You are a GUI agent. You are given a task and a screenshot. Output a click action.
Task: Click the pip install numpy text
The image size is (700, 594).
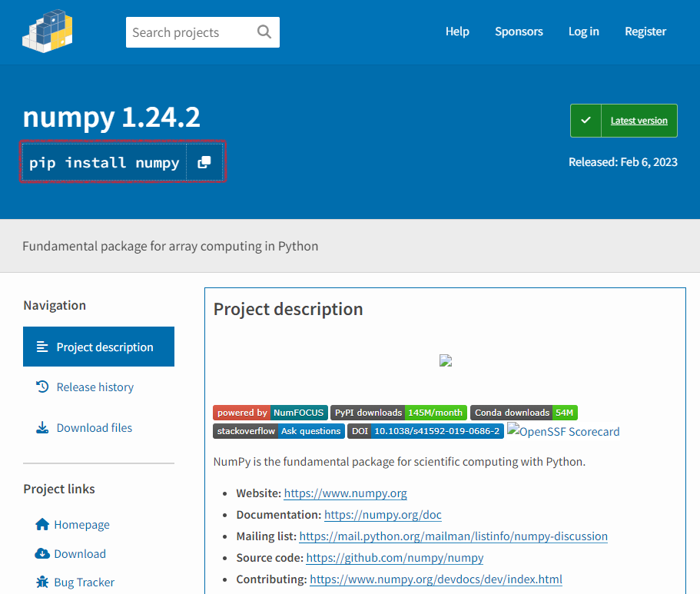pos(104,163)
